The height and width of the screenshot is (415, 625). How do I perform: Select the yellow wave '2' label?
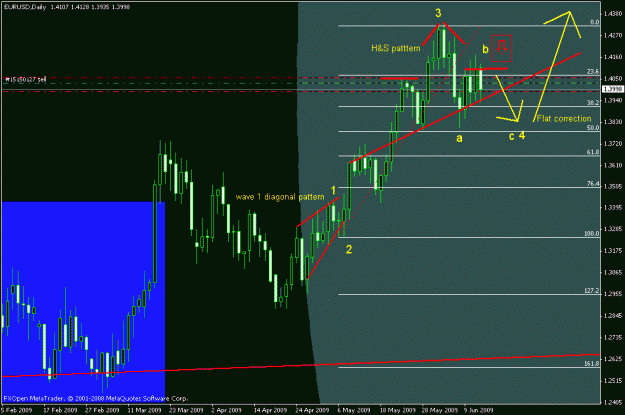coord(349,250)
